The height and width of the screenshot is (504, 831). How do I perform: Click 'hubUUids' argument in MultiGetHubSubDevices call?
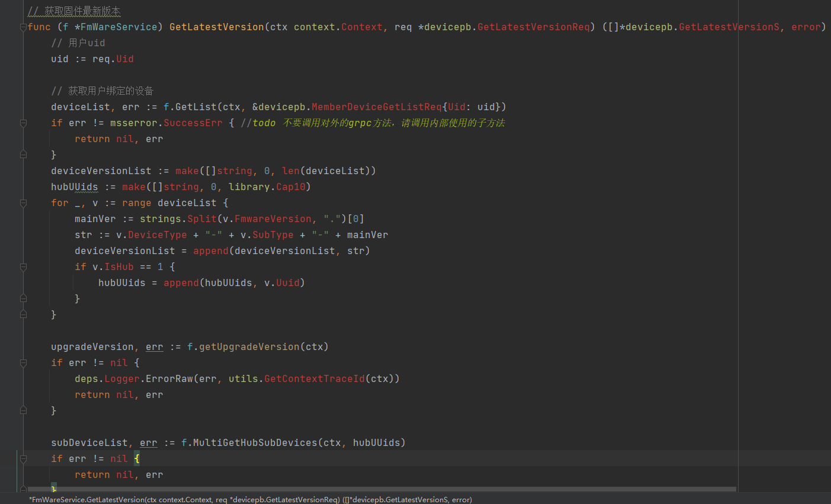[x=377, y=443]
